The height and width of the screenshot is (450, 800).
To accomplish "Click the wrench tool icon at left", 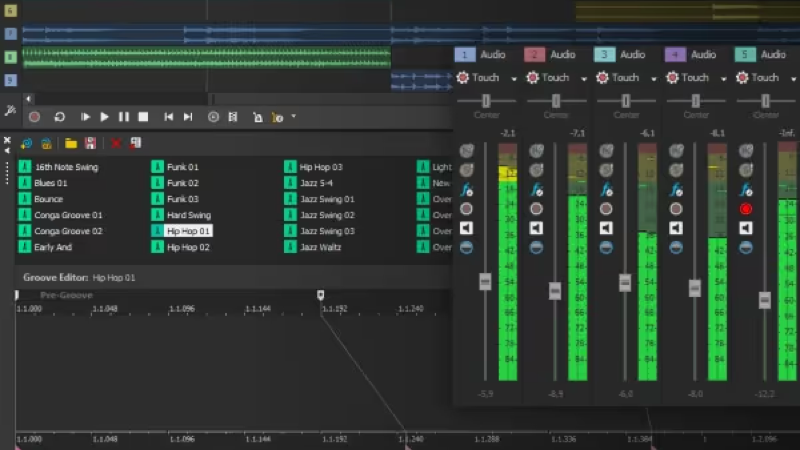I will (10, 110).
